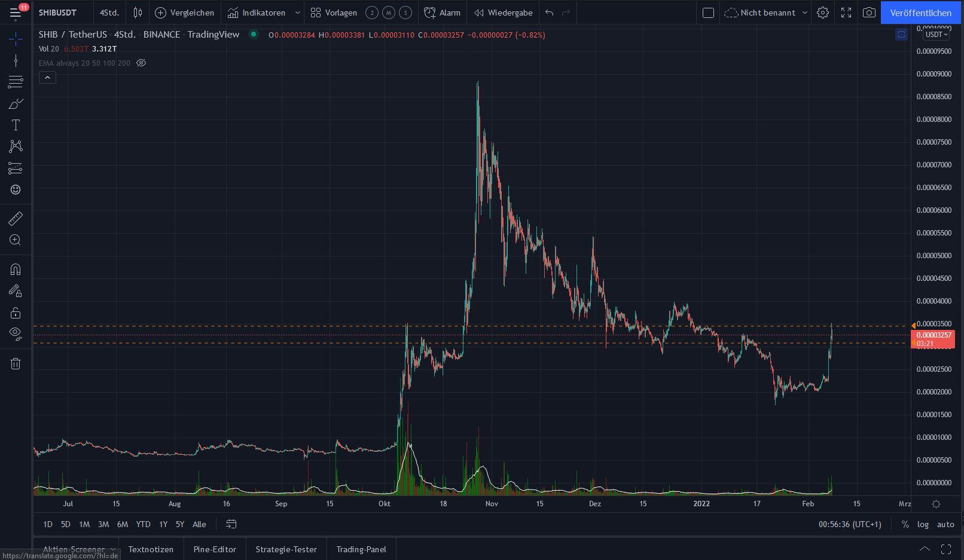Open the Vorlagen templates dropdown
This screenshot has height=560, width=964.
(334, 13)
